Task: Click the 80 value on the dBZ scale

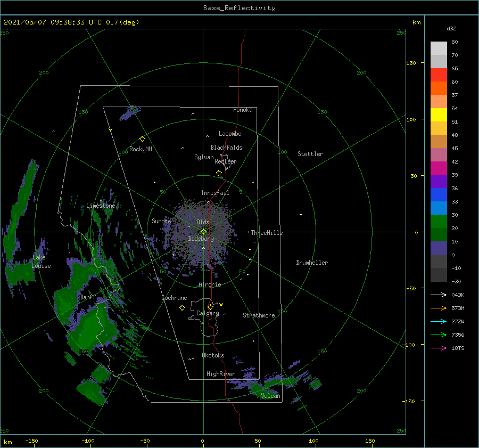Action: pyautogui.click(x=455, y=42)
